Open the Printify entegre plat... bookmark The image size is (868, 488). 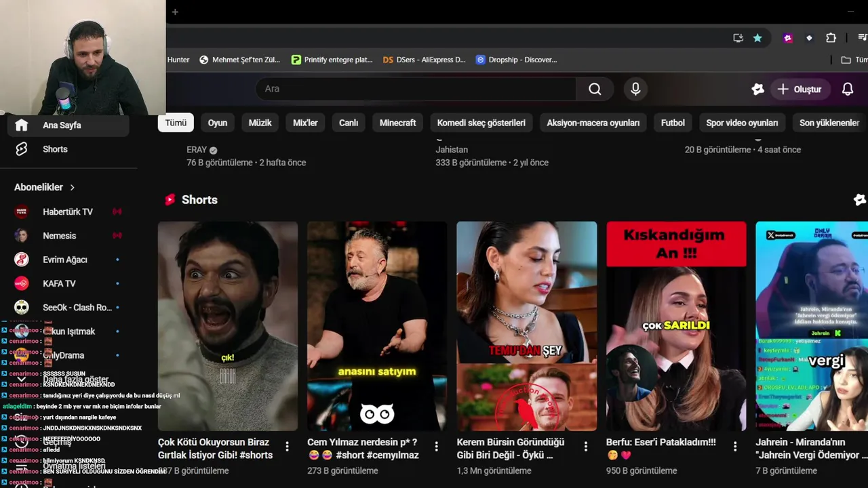332,60
